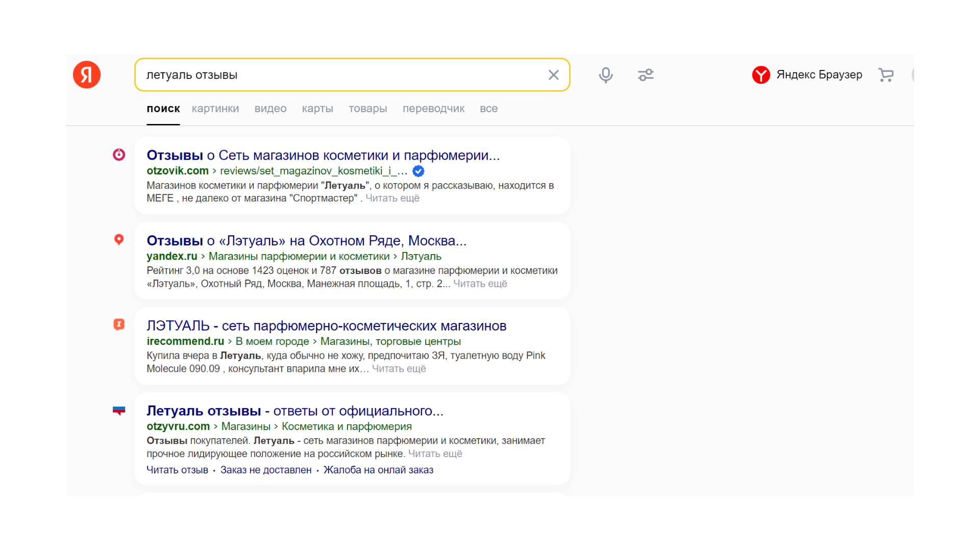This screenshot has height=551, width=980.
Task: Open the 'все' services tab
Action: click(x=488, y=109)
